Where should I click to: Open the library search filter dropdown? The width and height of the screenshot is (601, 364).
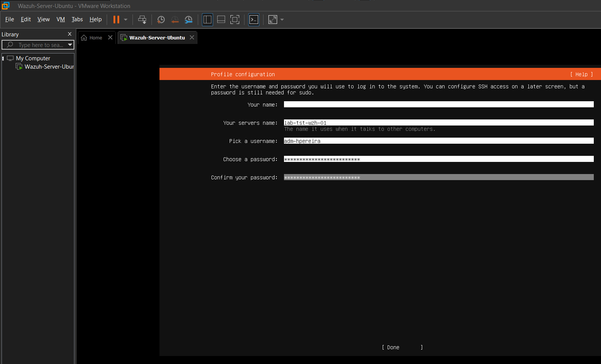[70, 45]
